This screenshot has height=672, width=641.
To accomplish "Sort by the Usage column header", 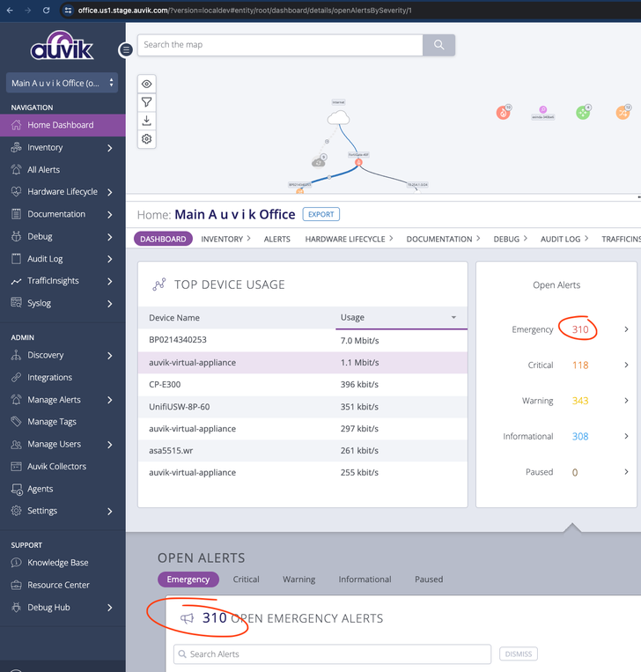I will coord(401,318).
